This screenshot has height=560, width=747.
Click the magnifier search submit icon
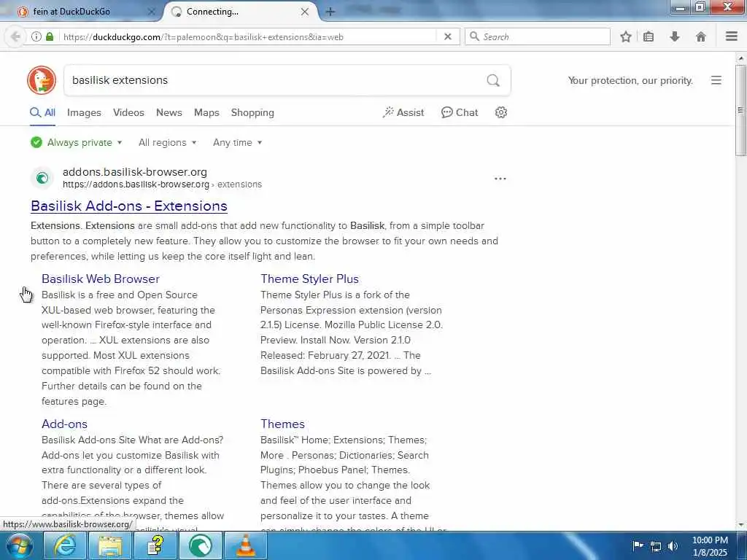click(493, 80)
